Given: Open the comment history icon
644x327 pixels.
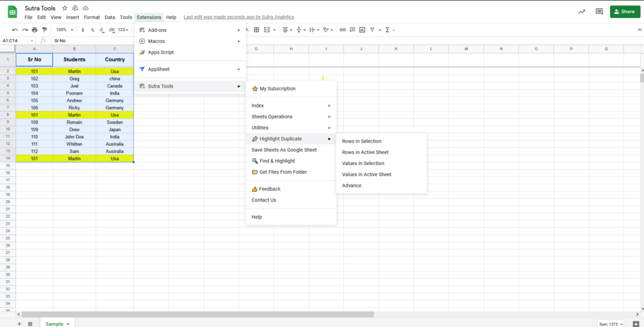Looking at the screenshot, I should click(599, 12).
